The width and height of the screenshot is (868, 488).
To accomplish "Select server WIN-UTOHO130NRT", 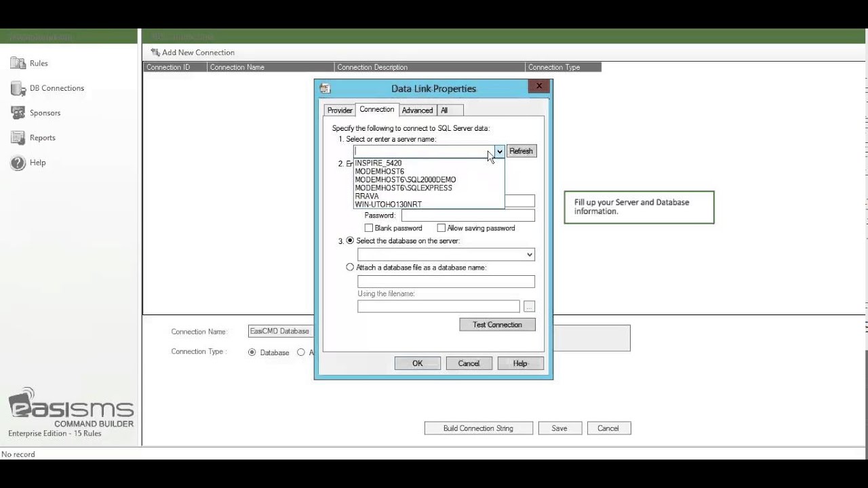I will click(429, 204).
